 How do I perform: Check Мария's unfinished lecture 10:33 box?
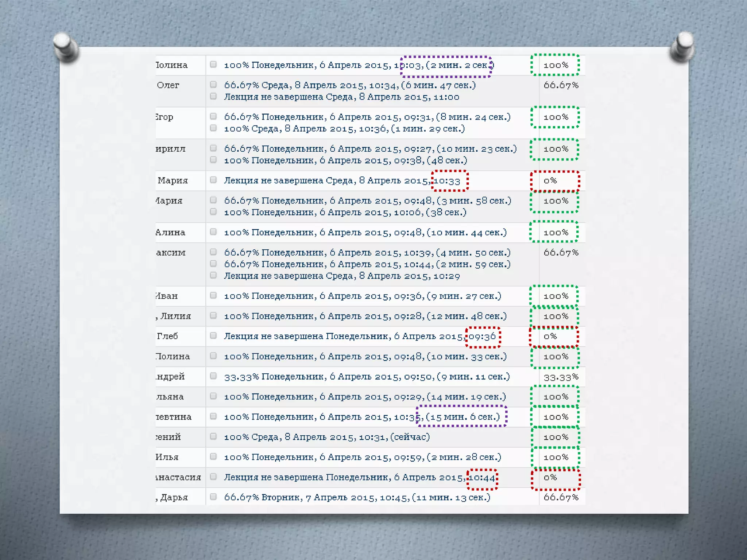click(x=213, y=180)
